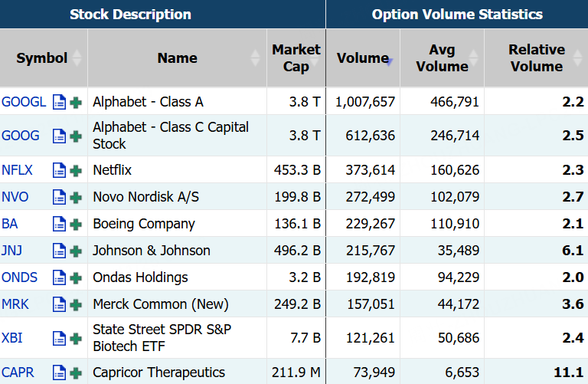588x384 pixels.
Task: Open the GOOGL symbol link
Action: (24, 102)
